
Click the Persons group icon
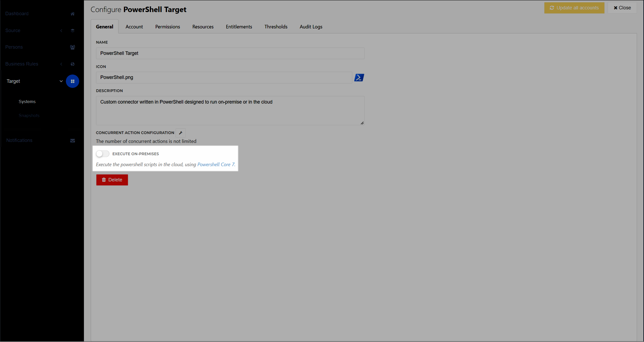pos(72,47)
